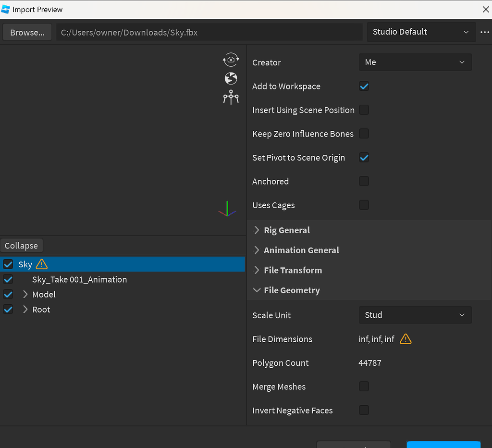Open the Scale Unit dropdown

415,315
